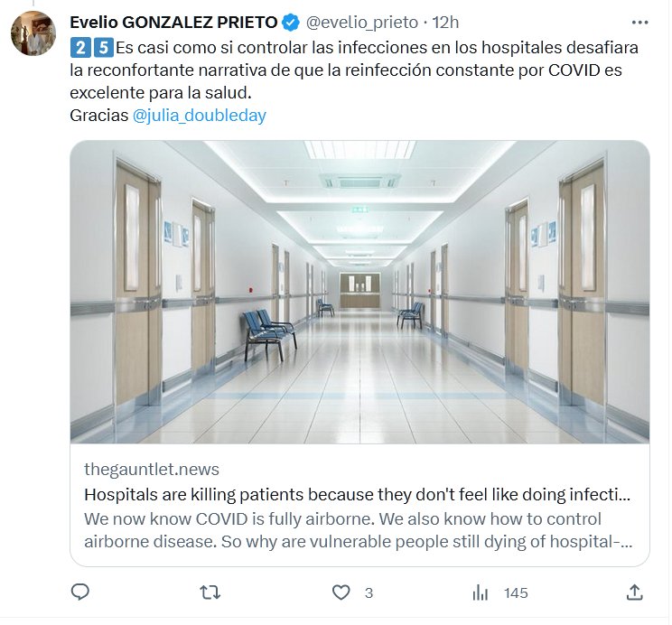672x625 pixels.
Task: Click the 12h timestamp of the tweet
Action: [x=446, y=22]
